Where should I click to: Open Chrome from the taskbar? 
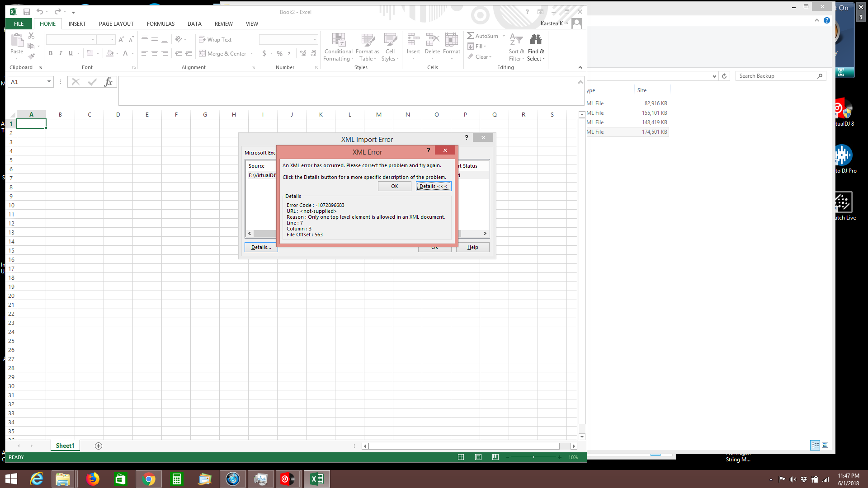[148, 479]
